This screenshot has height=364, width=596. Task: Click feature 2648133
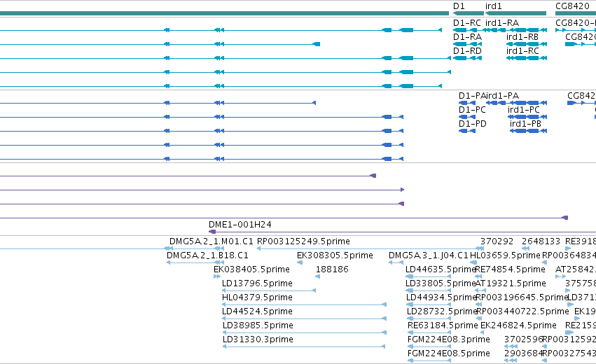tap(541, 241)
